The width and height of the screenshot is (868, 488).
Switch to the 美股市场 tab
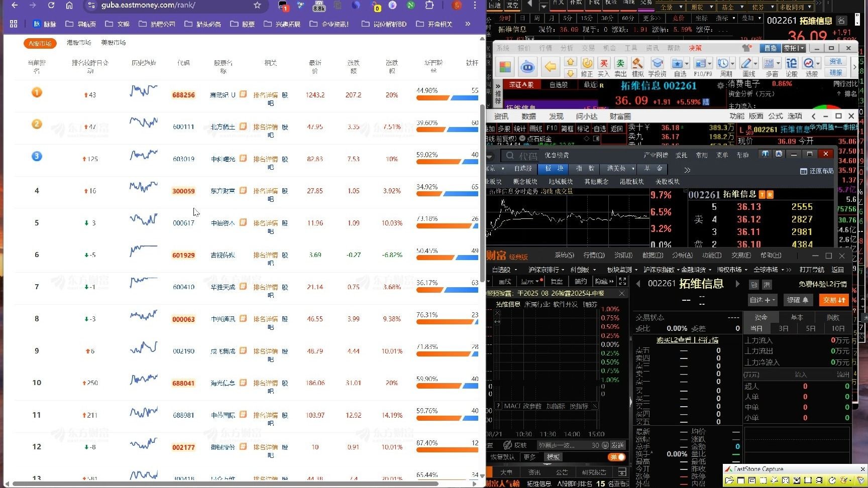(x=114, y=43)
